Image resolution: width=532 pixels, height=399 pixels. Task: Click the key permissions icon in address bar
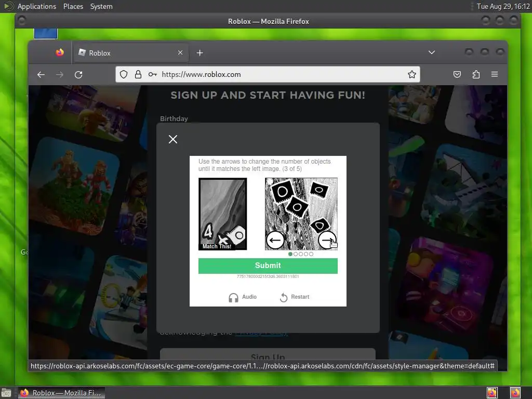coord(153,74)
